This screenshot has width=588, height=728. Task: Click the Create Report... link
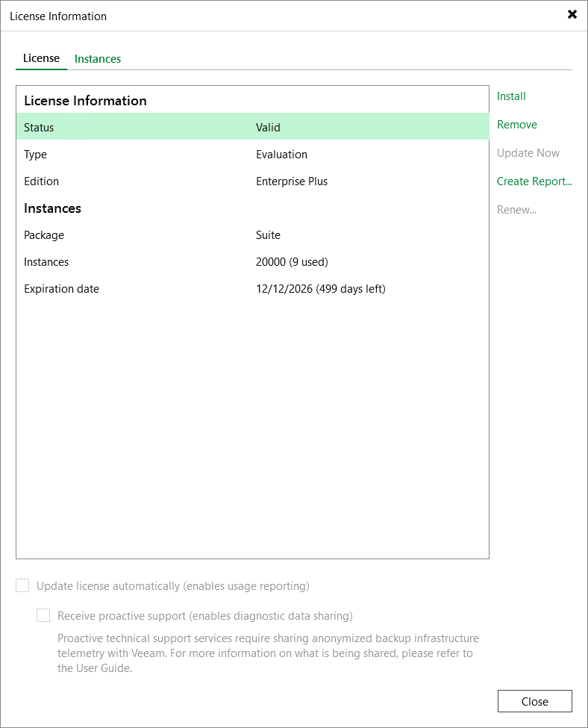click(535, 181)
